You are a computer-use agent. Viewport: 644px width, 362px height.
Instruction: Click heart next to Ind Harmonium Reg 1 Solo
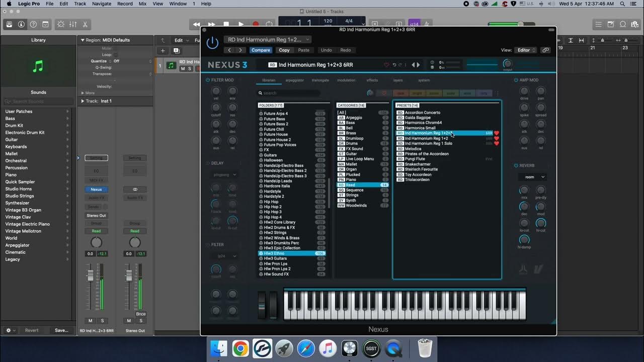click(497, 144)
